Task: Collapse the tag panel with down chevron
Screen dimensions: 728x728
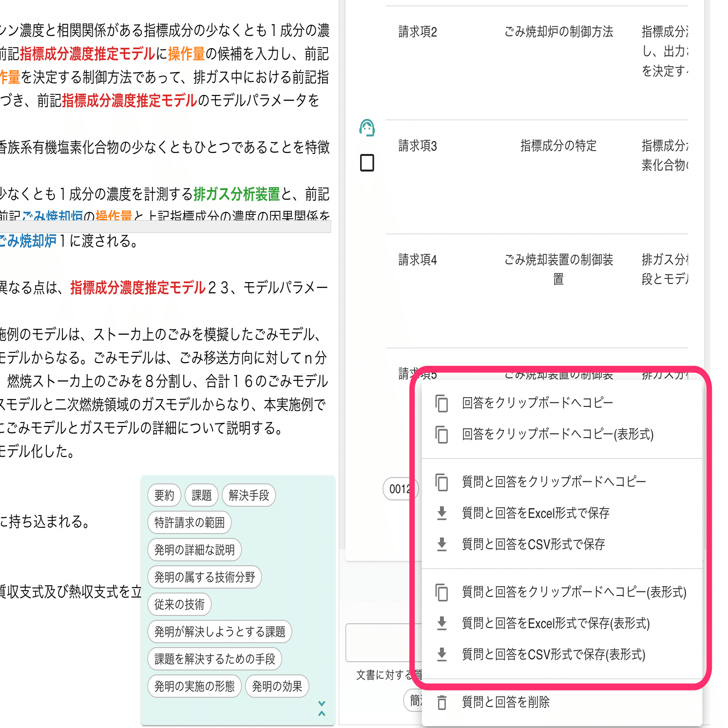Action: [322, 703]
